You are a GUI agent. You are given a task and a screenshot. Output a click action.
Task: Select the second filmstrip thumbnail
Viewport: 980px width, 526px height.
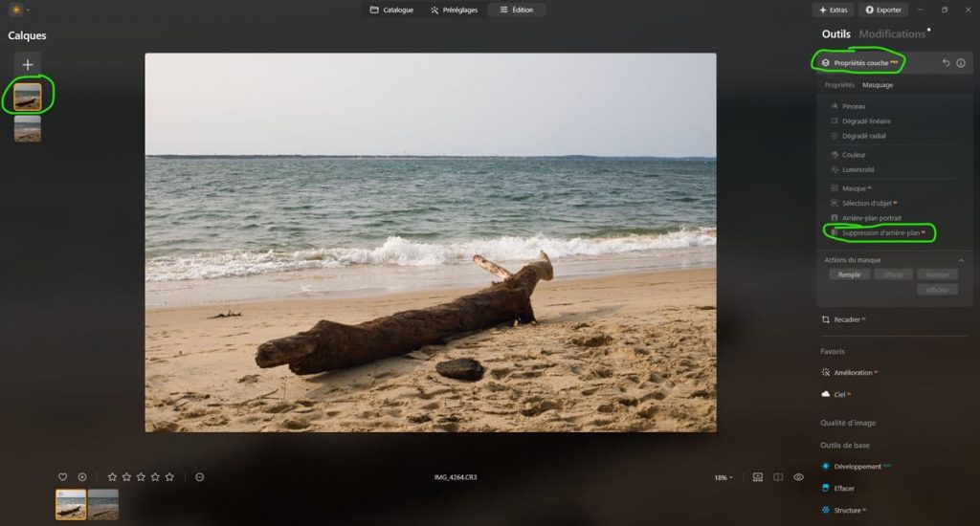click(103, 504)
